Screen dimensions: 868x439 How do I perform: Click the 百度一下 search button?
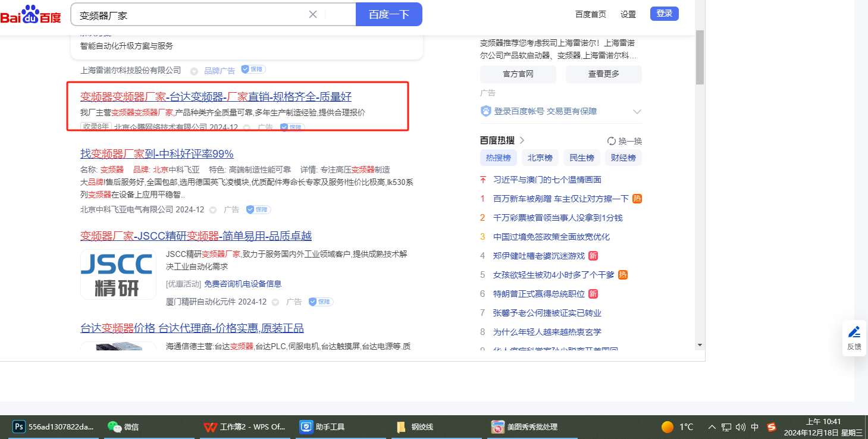tap(388, 14)
